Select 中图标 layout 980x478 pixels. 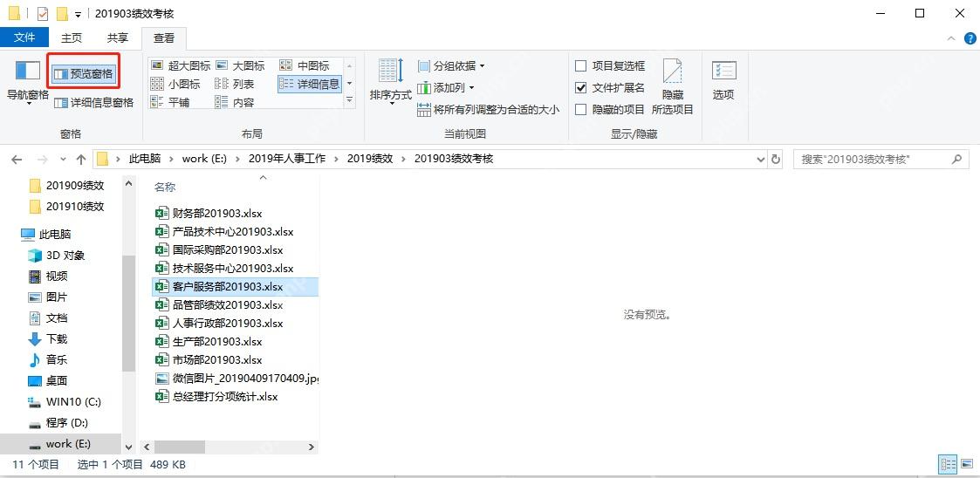coord(305,65)
